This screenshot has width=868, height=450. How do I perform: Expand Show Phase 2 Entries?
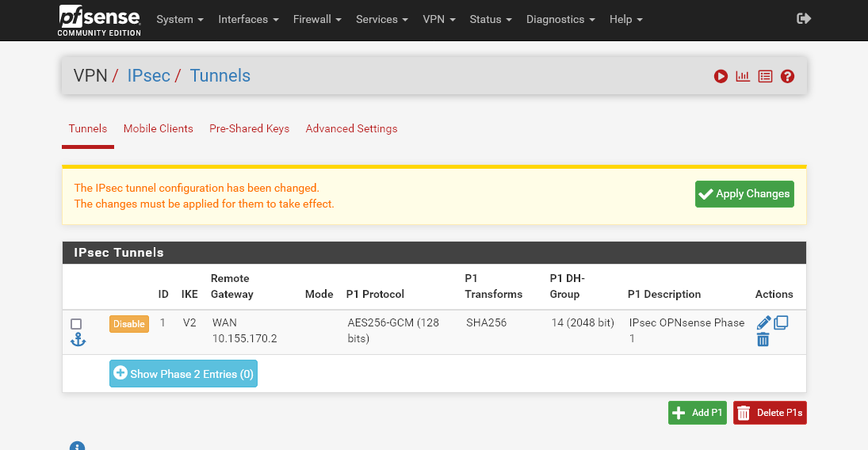point(183,374)
